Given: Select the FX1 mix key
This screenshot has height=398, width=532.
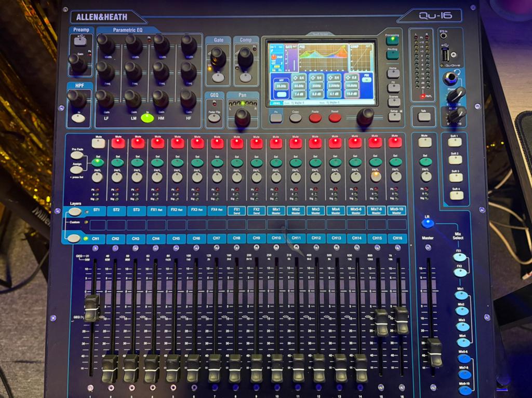Looking at the screenshot, I should point(459,257).
